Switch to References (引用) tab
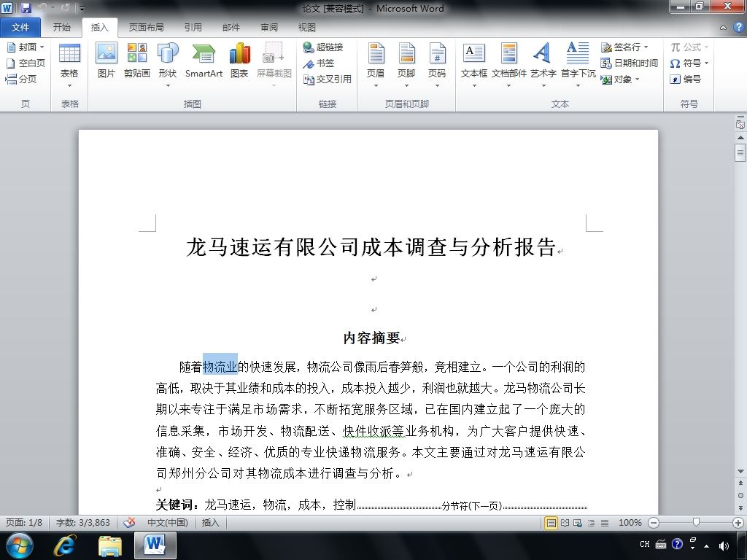Viewport: 747px width, 560px height. [193, 27]
